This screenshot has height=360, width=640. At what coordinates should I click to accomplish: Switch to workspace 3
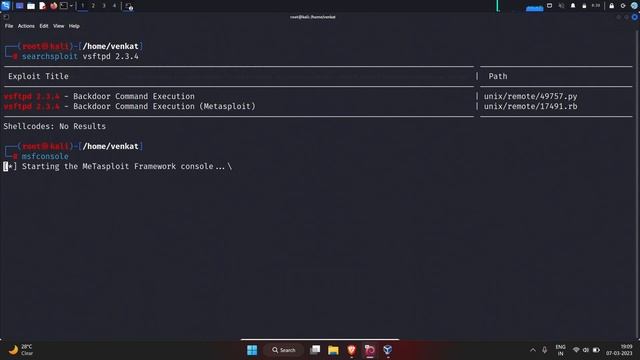pos(104,6)
